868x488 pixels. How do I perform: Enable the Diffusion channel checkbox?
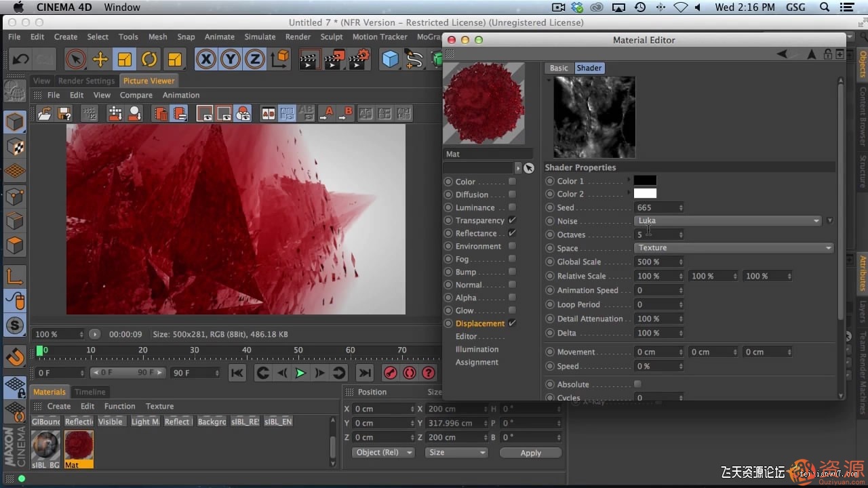(512, 195)
